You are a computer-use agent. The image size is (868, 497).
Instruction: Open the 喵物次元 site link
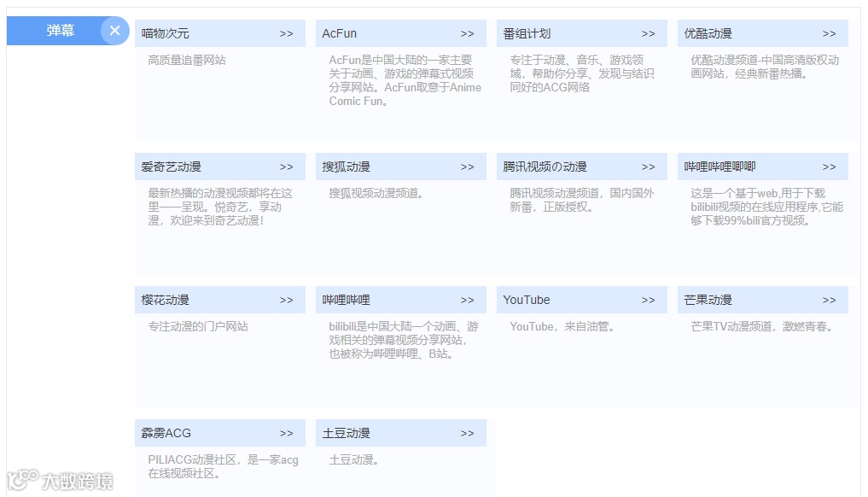(165, 34)
